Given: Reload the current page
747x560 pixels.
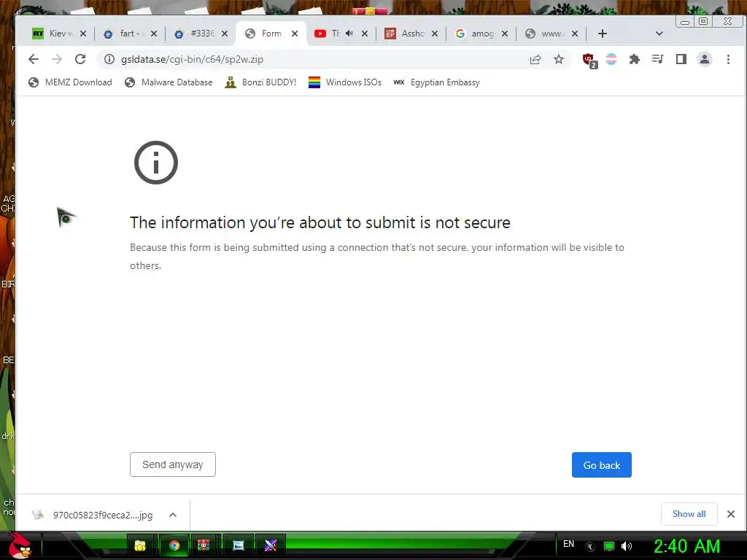Looking at the screenshot, I should click(80, 59).
